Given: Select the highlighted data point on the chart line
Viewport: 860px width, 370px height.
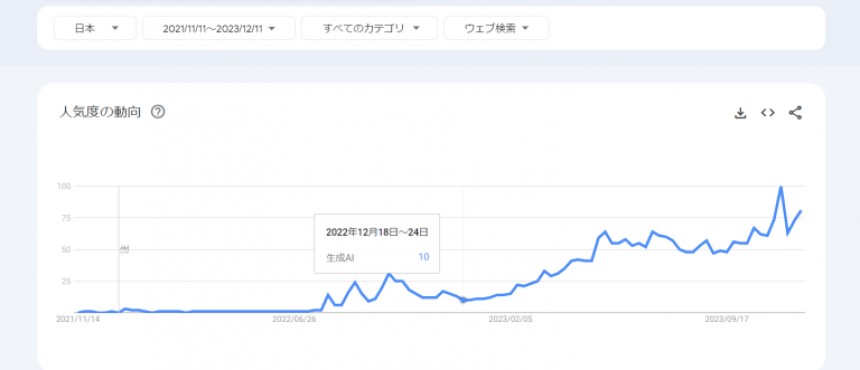Looking at the screenshot, I should point(463,300).
